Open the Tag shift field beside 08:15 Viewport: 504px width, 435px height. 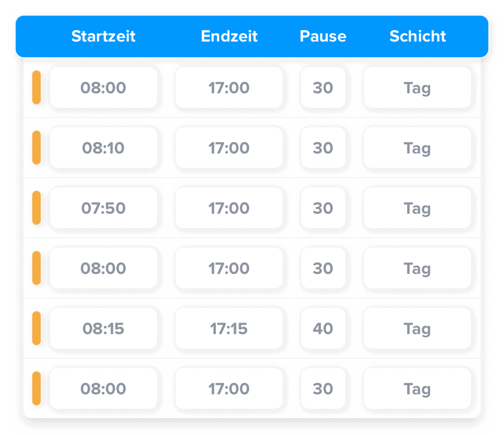[417, 328]
